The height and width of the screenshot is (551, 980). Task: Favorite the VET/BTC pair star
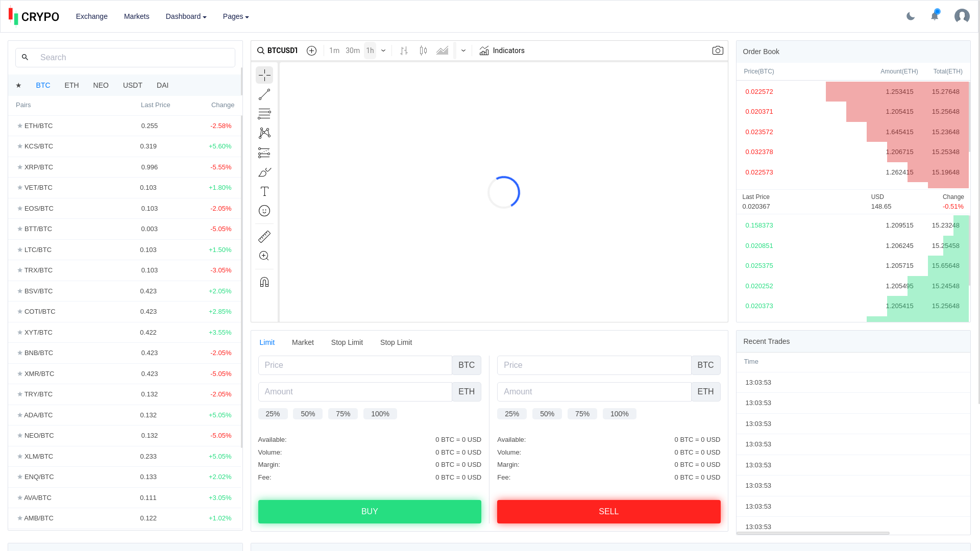(20, 188)
